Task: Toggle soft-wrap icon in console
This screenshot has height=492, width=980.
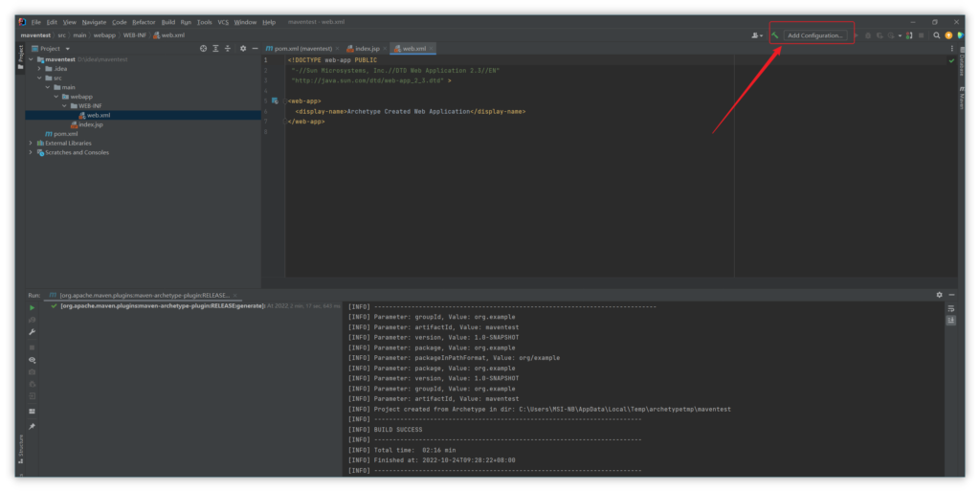Action: tap(950, 309)
